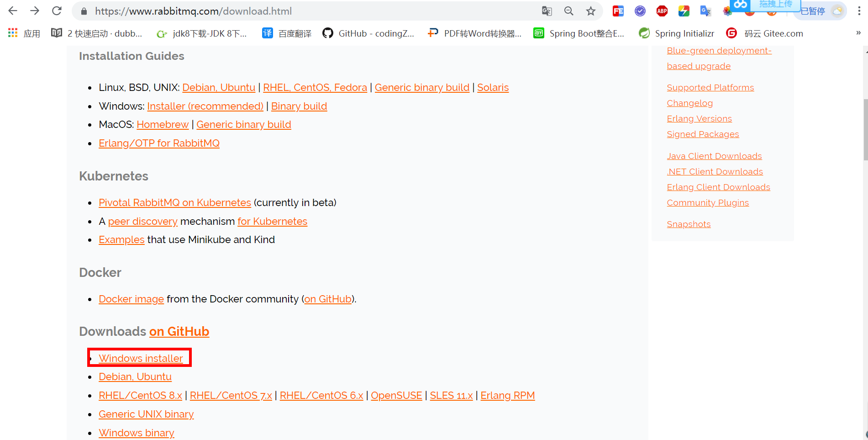Open MacOS Generic binary build link
The image size is (868, 440).
click(x=244, y=124)
